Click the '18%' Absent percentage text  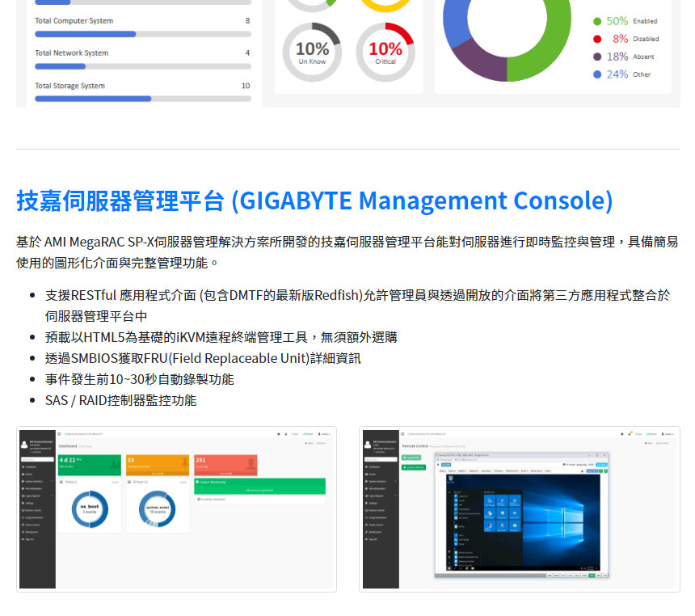(x=617, y=57)
